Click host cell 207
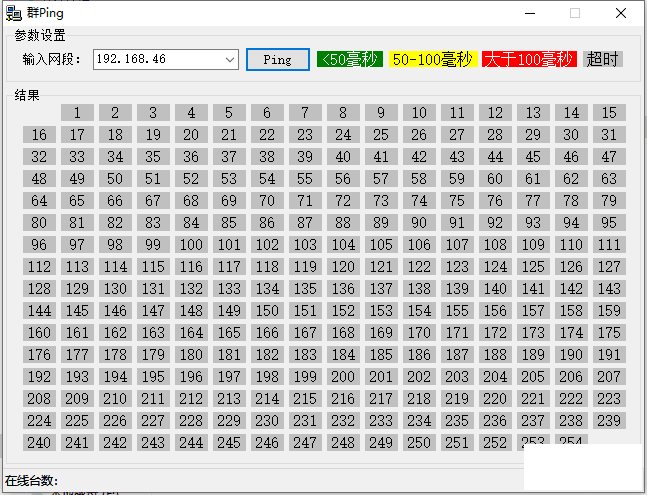 pos(609,377)
